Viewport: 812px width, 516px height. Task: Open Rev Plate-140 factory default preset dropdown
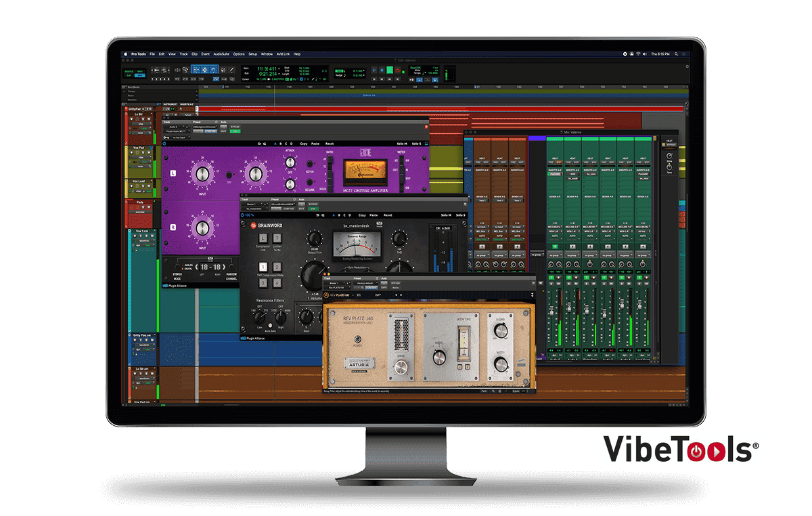[366, 283]
